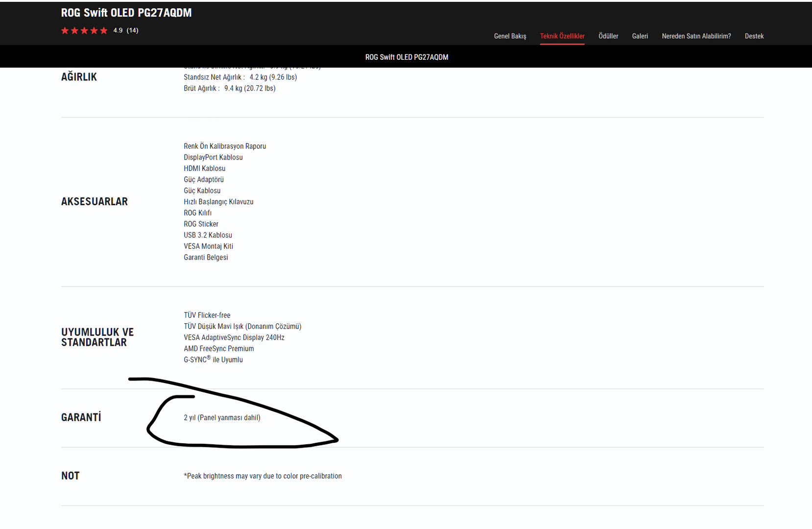Click the DisplayPort Kablosu entry
Image resolution: width=812 pixels, height=529 pixels.
(213, 157)
